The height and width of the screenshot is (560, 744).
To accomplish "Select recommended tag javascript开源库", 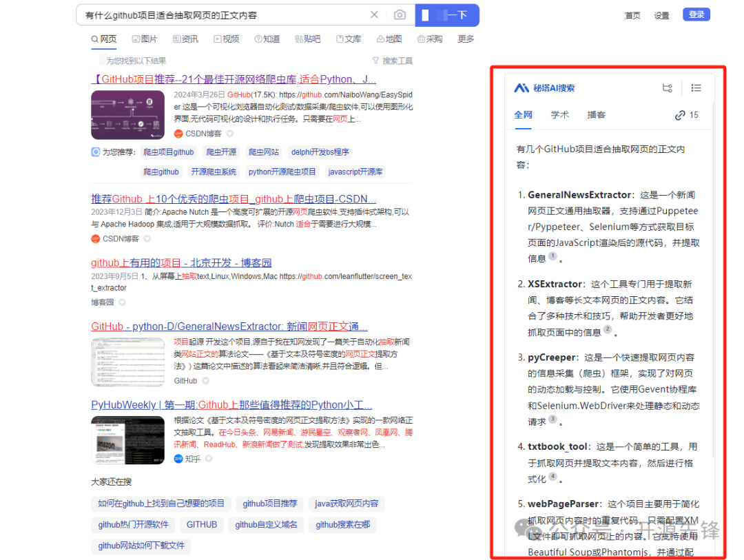I will tap(355, 172).
